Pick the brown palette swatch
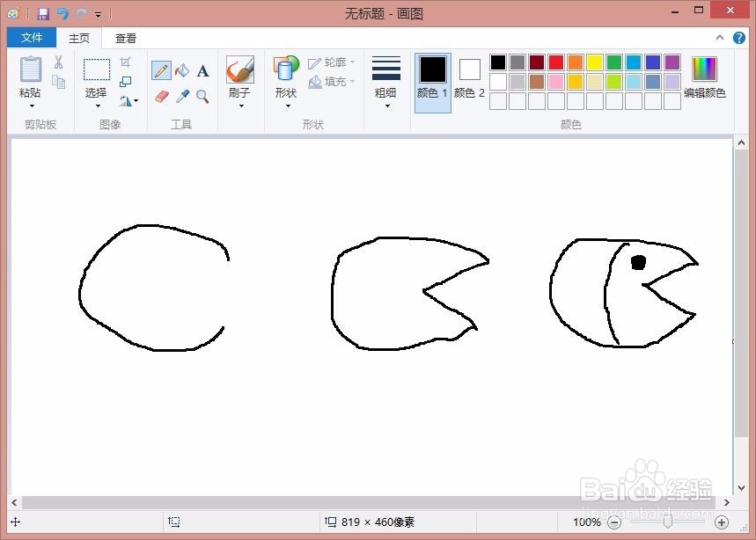 tap(537, 82)
